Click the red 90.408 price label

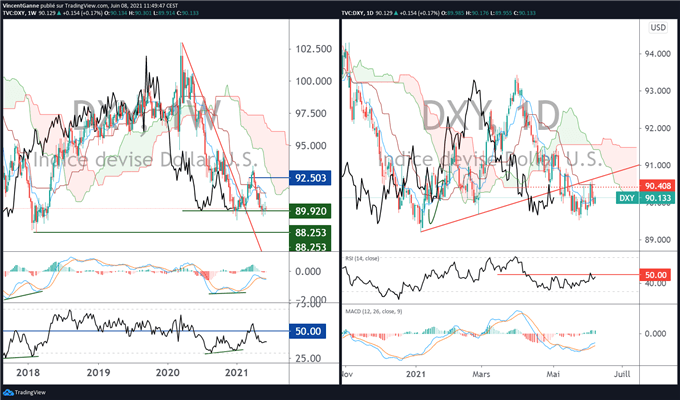coord(657,186)
